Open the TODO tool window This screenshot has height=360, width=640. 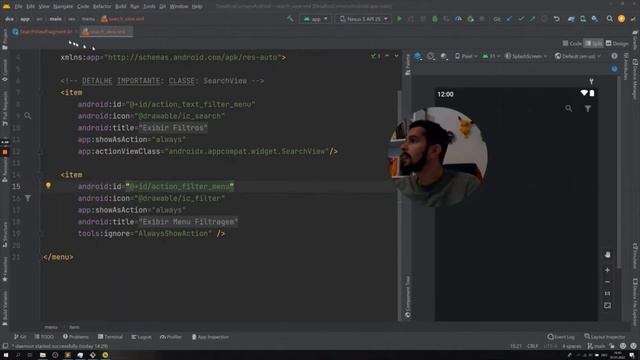coord(44,337)
